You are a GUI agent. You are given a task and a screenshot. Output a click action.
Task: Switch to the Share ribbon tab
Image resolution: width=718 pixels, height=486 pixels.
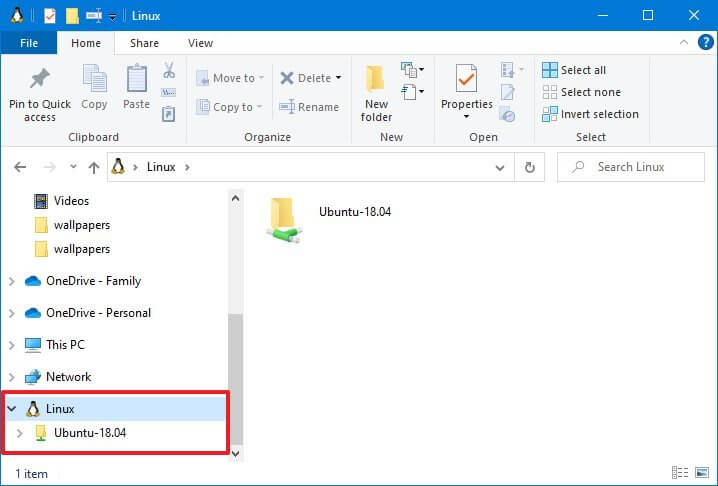tap(144, 43)
